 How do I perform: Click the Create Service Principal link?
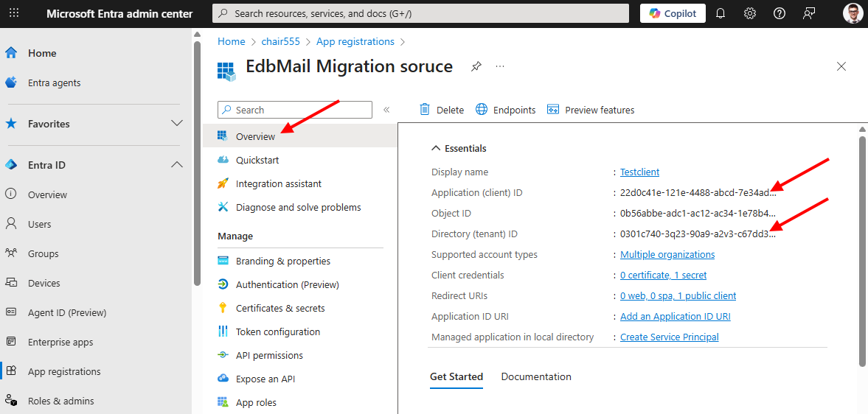pos(669,337)
